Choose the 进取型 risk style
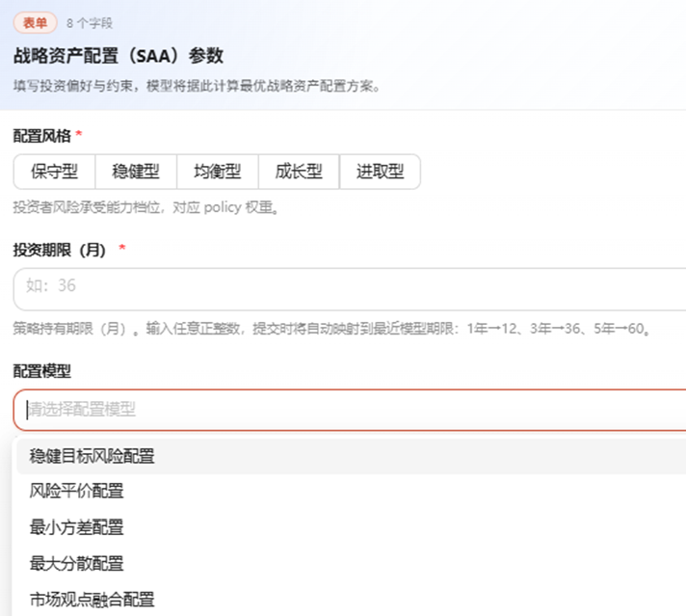Image resolution: width=686 pixels, height=616 pixels. point(381,172)
